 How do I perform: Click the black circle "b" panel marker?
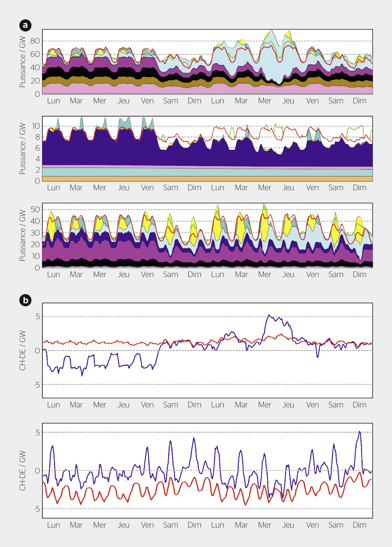[x=25, y=300]
